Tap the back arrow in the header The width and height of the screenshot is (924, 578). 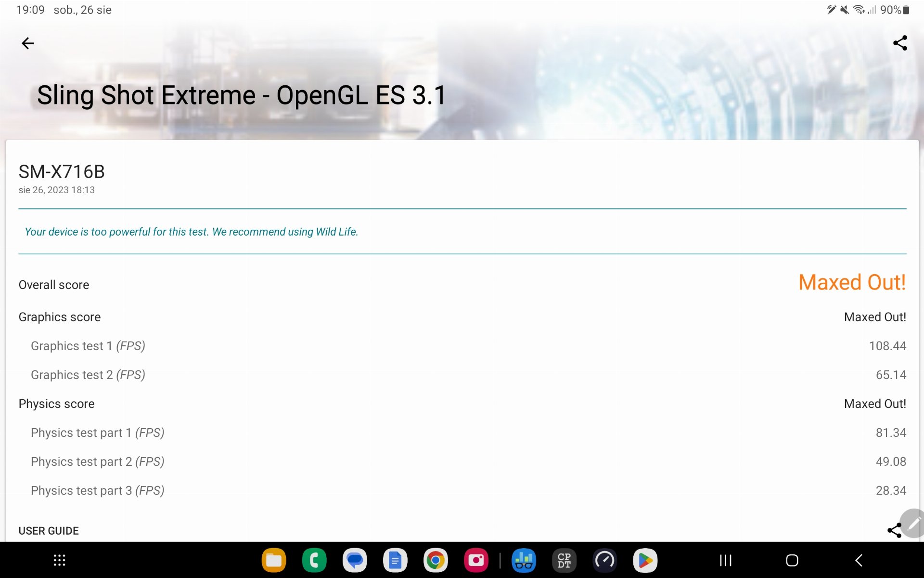pyautogui.click(x=28, y=43)
